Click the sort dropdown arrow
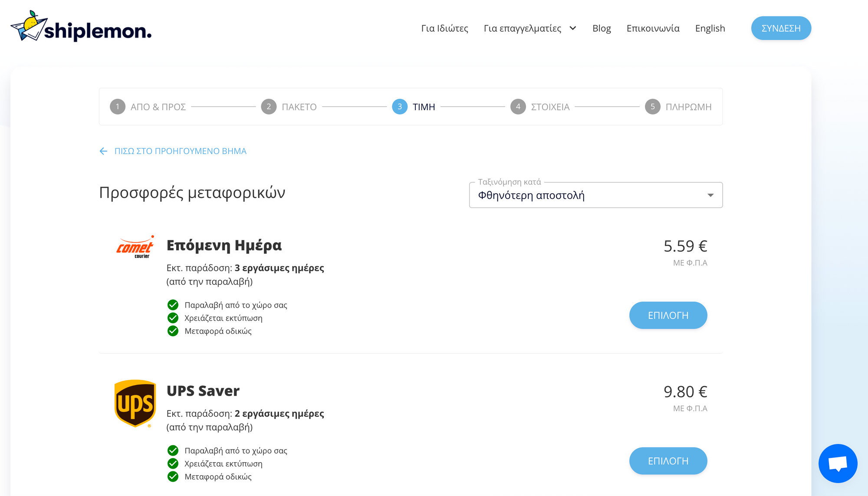Screen dimensions: 868x496 pyautogui.click(x=710, y=195)
